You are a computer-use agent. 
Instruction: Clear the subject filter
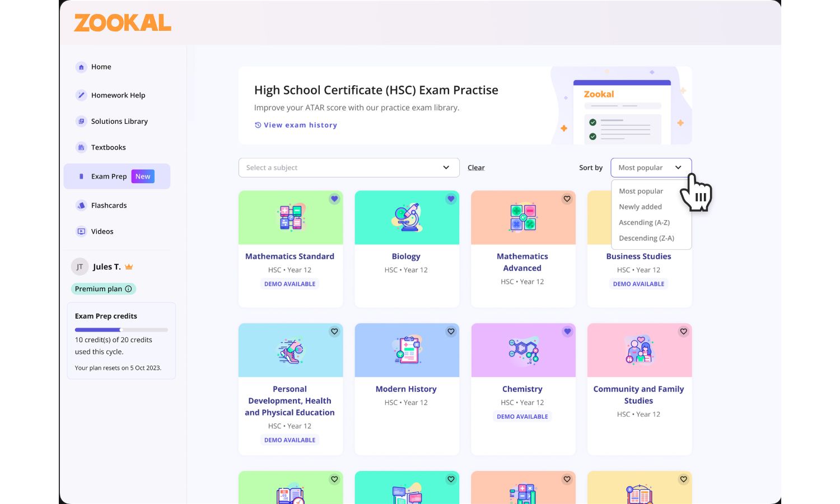[476, 167]
